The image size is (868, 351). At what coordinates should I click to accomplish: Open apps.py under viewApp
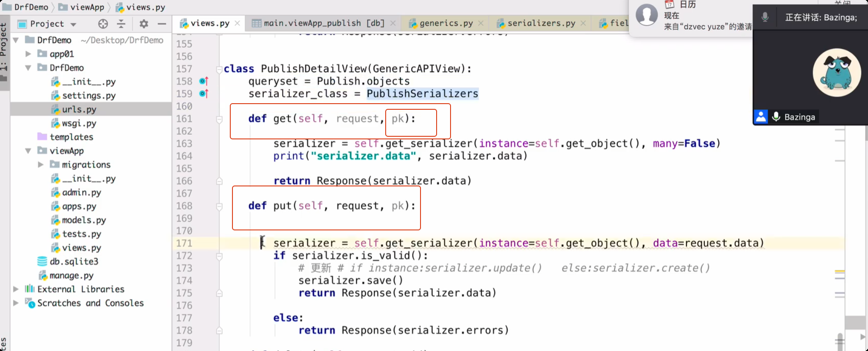click(x=79, y=206)
